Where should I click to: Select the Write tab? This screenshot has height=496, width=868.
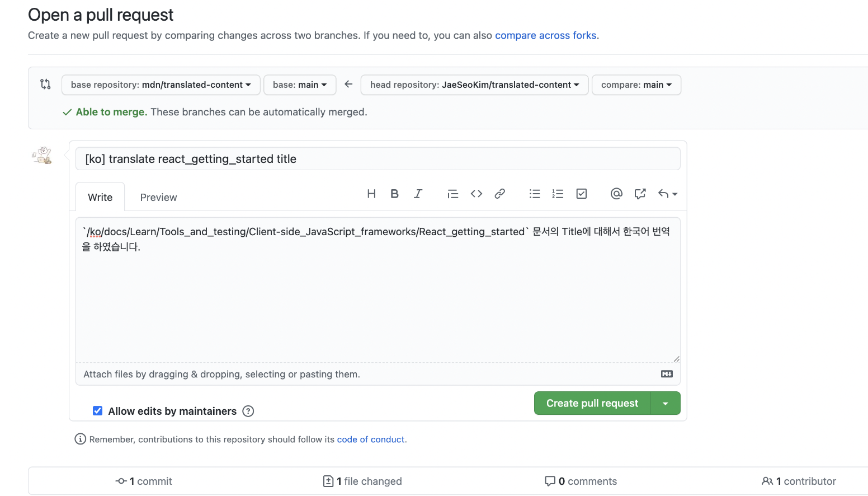point(100,198)
